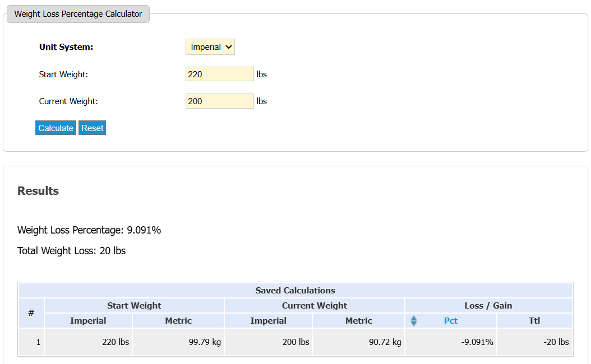The image size is (591, 364).
Task: Click the Current Weight group header
Action: point(315,306)
